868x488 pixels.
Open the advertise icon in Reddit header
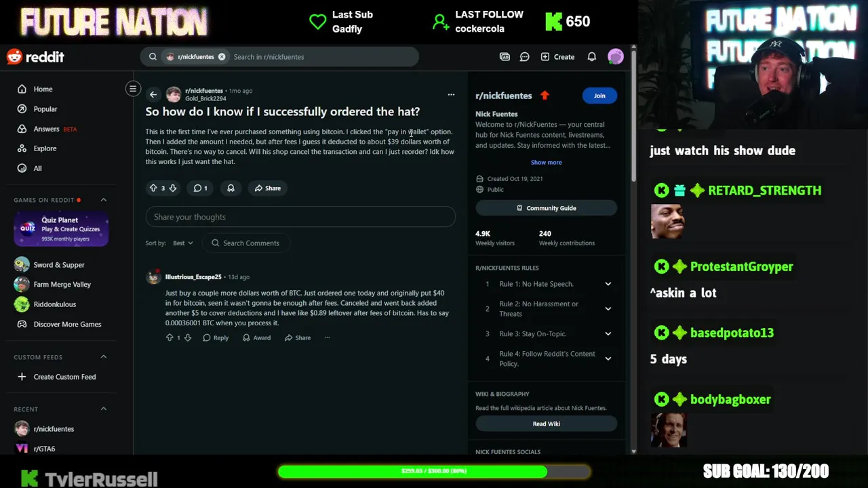click(x=505, y=57)
